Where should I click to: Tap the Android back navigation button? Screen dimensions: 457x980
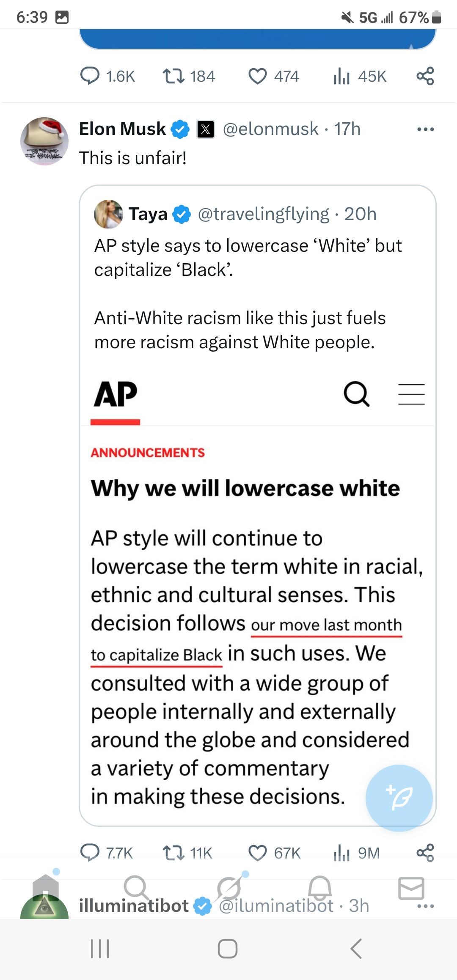tap(356, 948)
